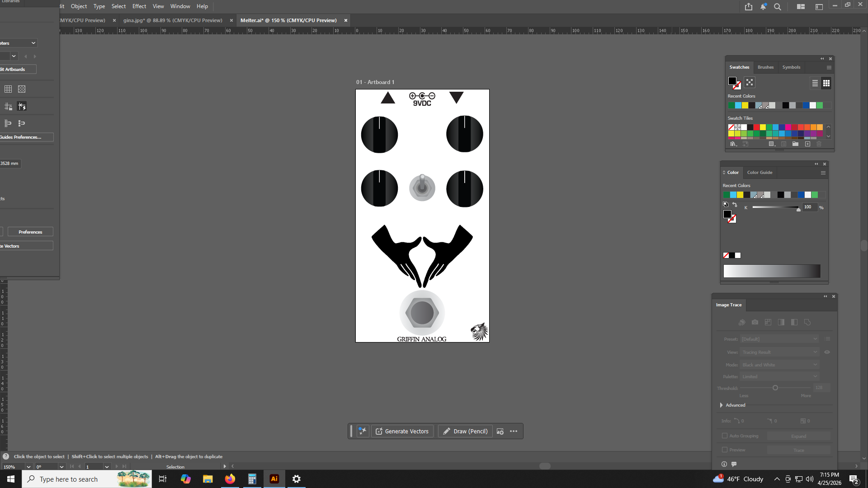Viewport: 868px width, 488px height.
Task: Switch to the Brushes tab
Action: pos(765,67)
